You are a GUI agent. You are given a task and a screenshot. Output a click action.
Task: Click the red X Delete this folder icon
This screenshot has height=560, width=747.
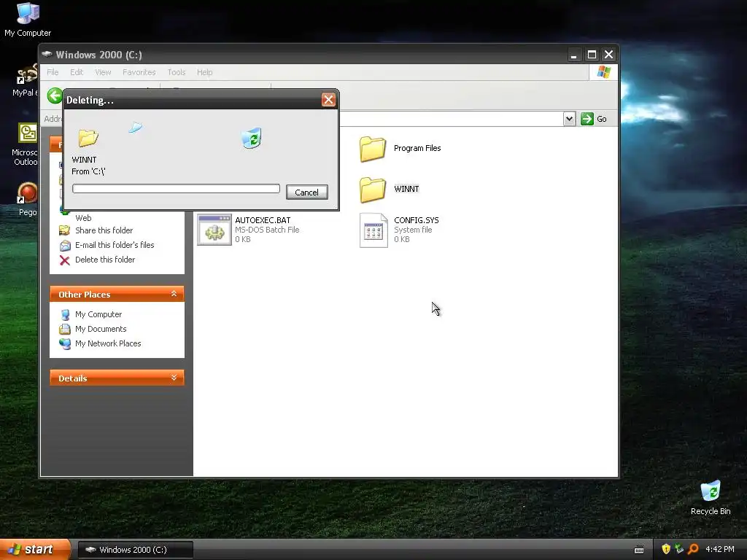[65, 260]
